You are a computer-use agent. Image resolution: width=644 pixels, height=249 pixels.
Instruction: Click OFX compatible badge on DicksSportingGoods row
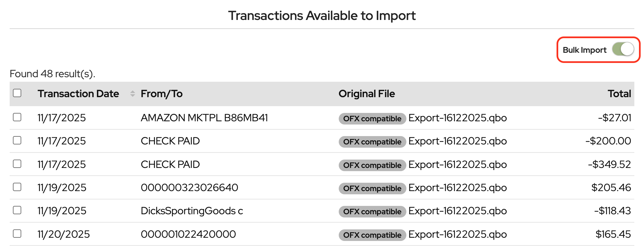pos(372,211)
